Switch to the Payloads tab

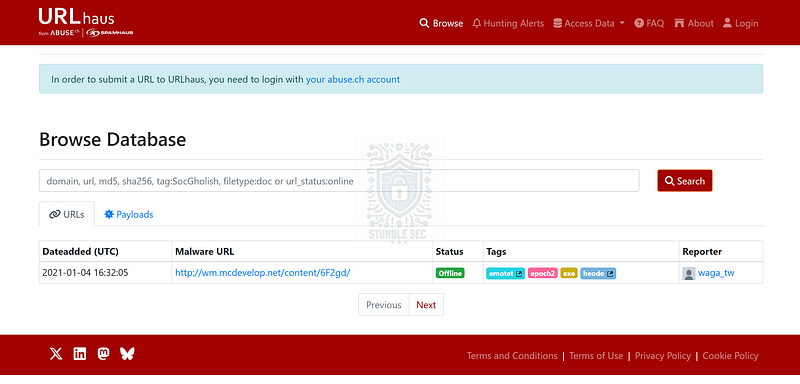(129, 215)
